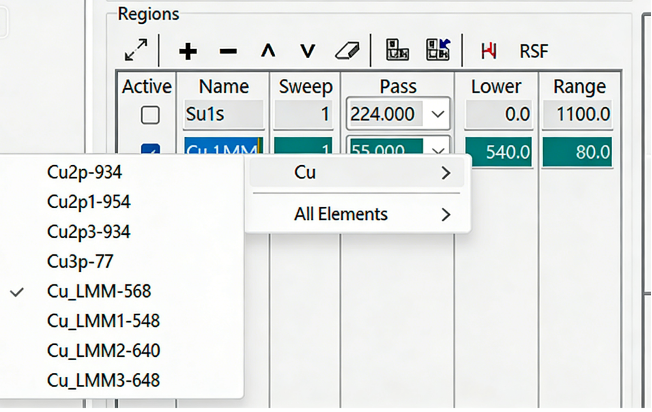Choose Cu_LMM3-648 entry
Image resolution: width=652 pixels, height=412 pixels.
point(103,380)
